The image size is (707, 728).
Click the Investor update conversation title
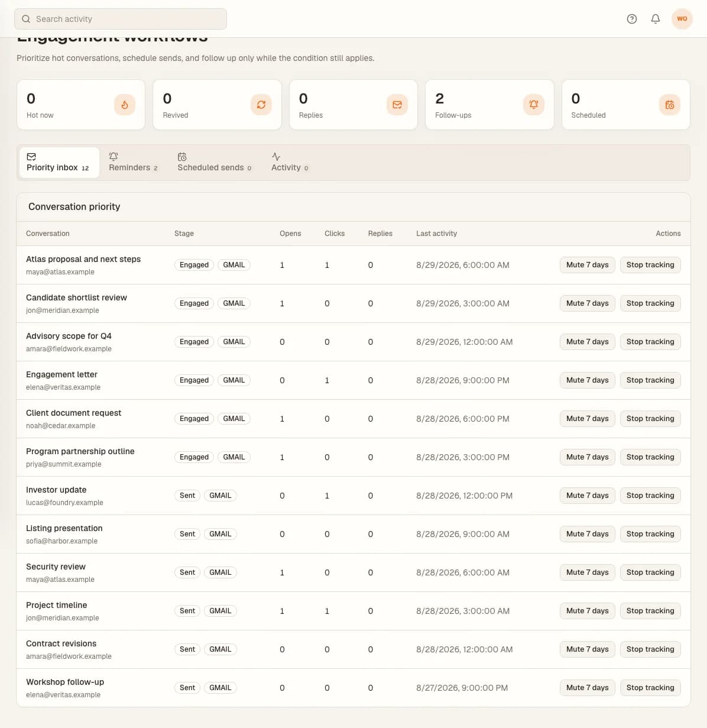[56, 490]
